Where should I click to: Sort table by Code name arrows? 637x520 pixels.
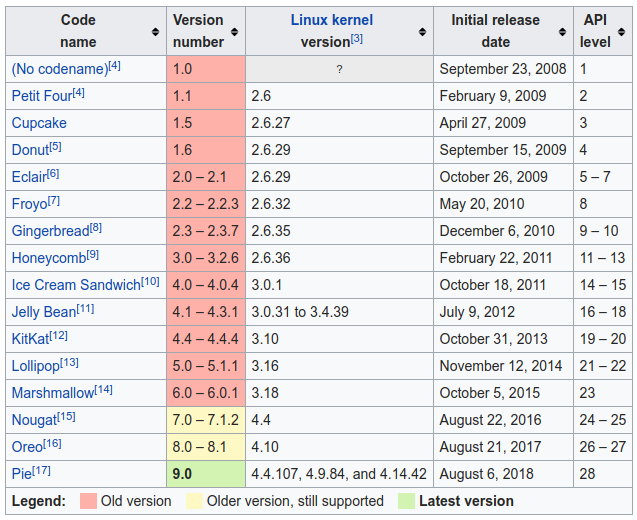[155, 32]
